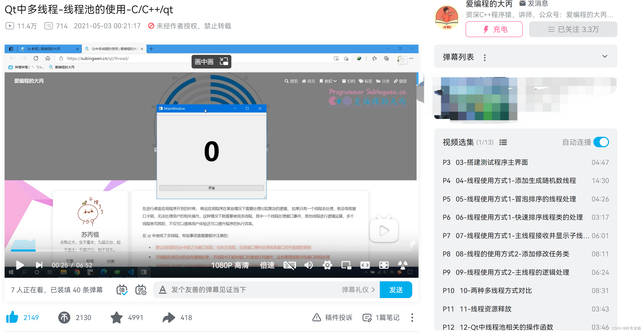Image resolution: width=644 pixels, height=332 pixels.
Task: Select episode P12 Qt中线程池相关的操作函数
Action: [526, 327]
